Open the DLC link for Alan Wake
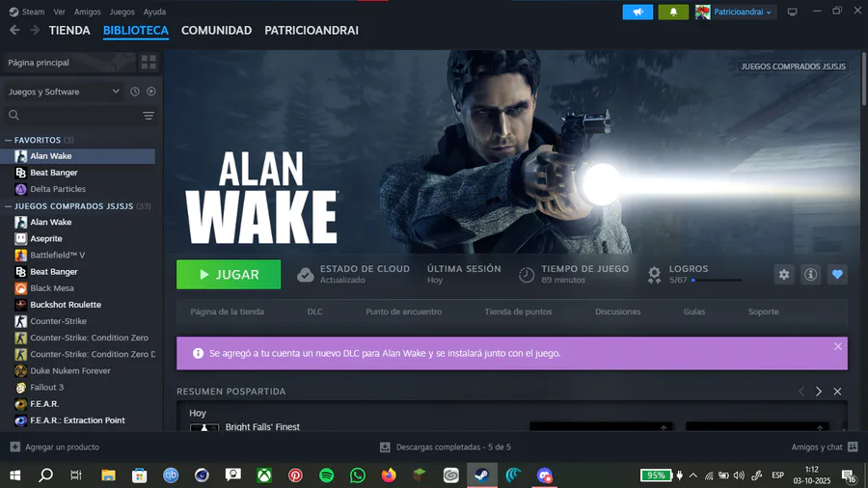Image resolution: width=868 pixels, height=488 pixels. (x=315, y=312)
